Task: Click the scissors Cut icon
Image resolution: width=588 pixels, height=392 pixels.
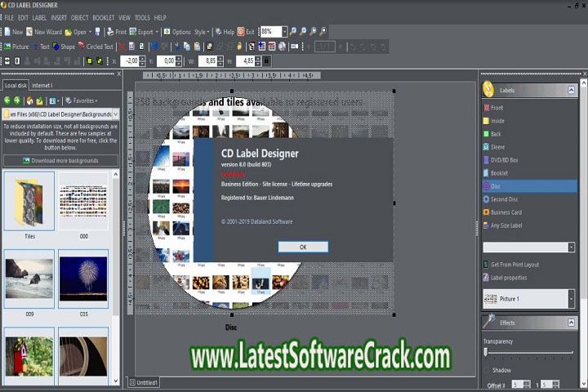Action: pos(176,47)
